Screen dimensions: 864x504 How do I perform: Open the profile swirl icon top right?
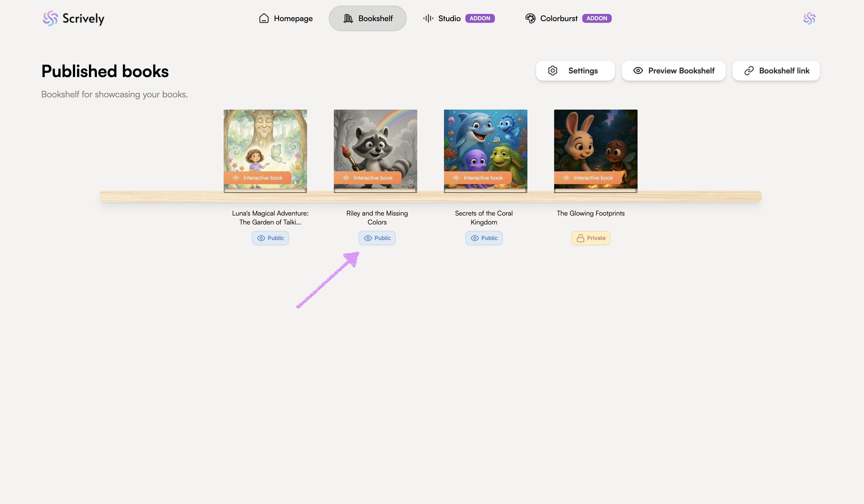(x=809, y=19)
